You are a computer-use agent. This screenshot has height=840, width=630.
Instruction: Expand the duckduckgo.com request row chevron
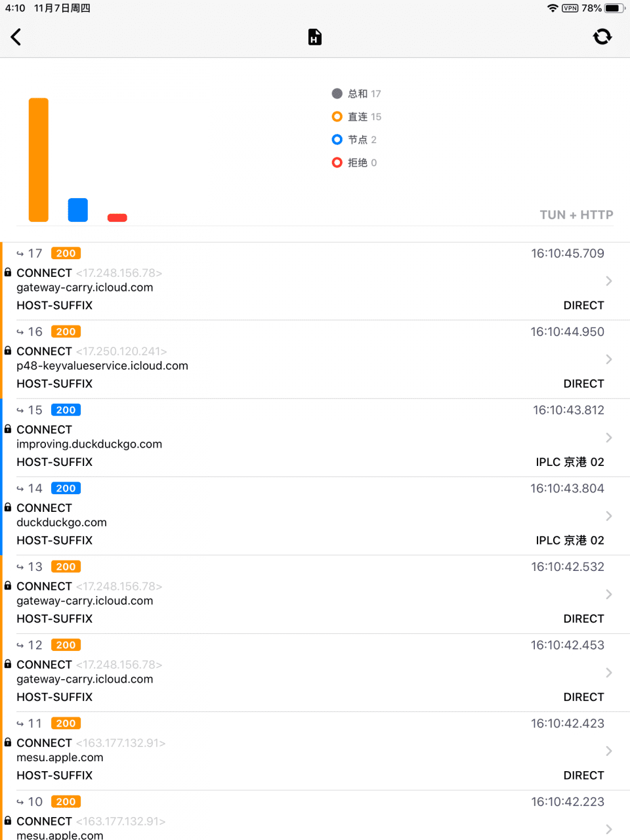tap(609, 516)
